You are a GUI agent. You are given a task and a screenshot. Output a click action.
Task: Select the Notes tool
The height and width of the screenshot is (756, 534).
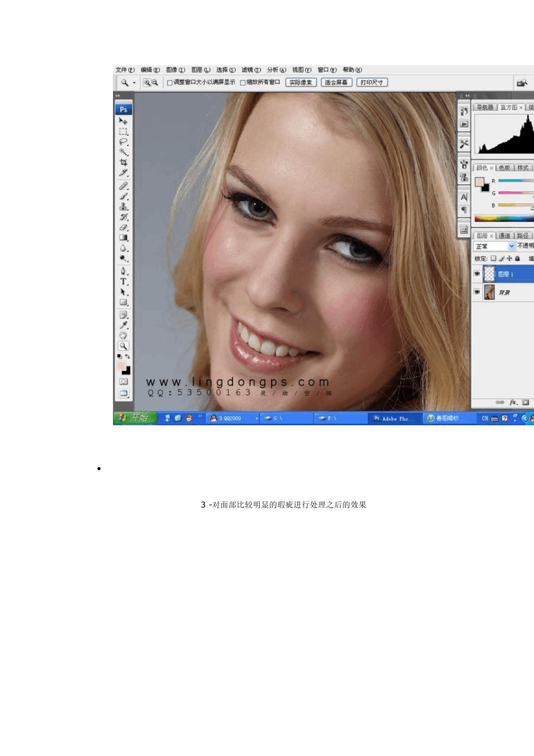(x=123, y=315)
